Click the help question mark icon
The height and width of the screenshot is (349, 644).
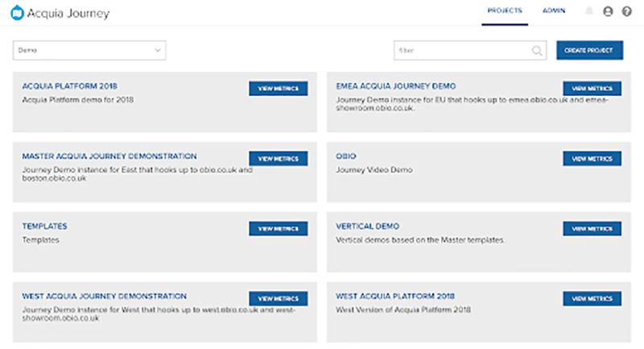click(x=626, y=11)
